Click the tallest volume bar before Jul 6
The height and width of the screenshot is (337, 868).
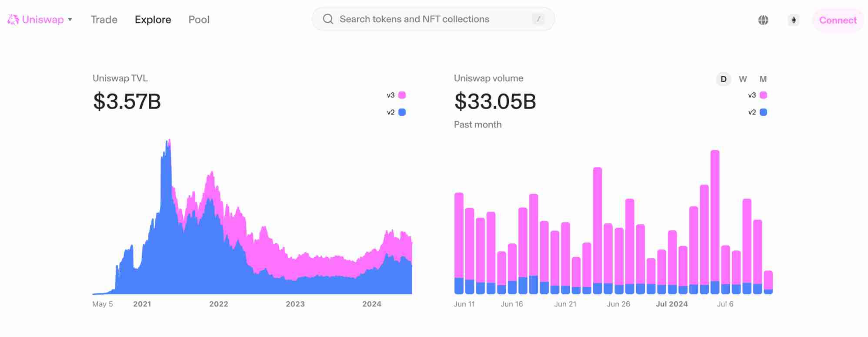click(715, 222)
